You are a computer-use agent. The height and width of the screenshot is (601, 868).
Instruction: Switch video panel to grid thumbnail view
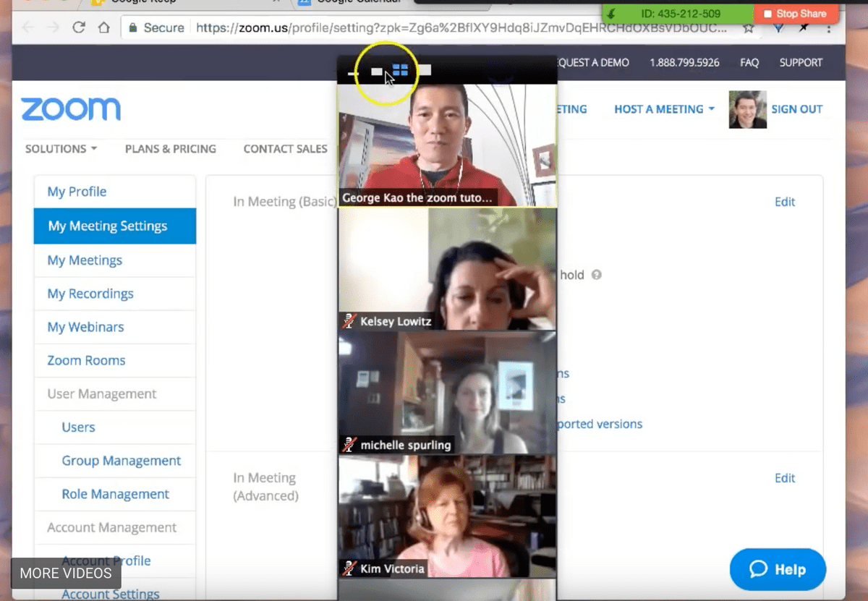pos(400,70)
